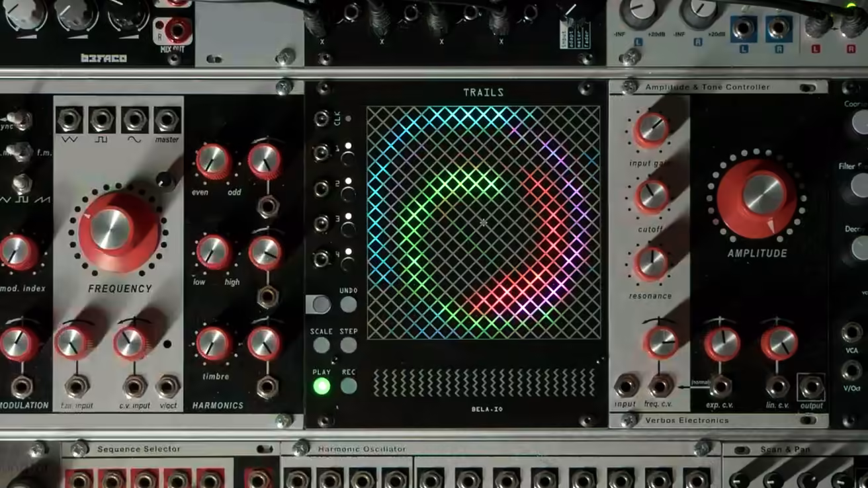This screenshot has width=868, height=488.
Task: Toggle the lit green PLAY button
Action: 322,386
